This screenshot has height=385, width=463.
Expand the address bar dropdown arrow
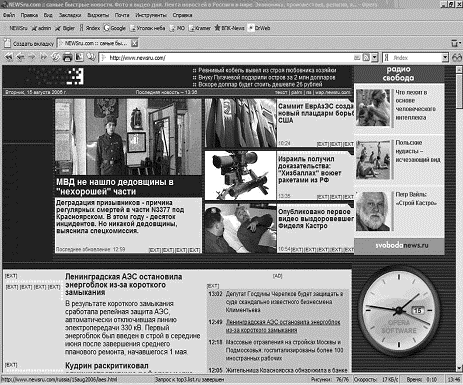[374, 57]
